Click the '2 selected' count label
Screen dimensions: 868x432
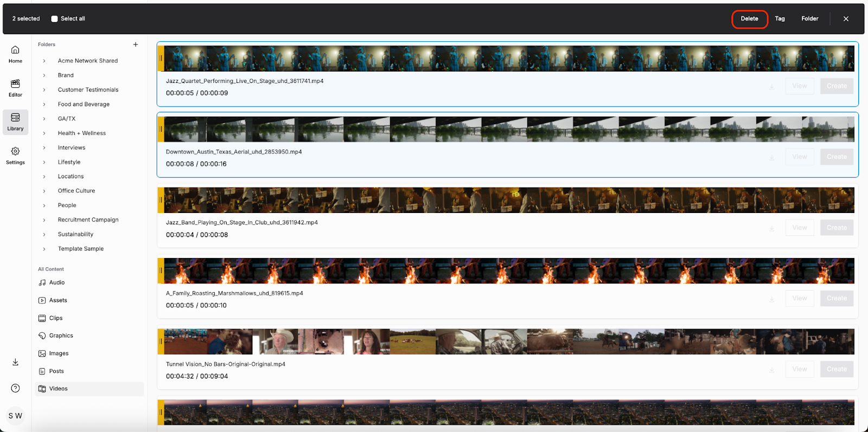point(26,18)
